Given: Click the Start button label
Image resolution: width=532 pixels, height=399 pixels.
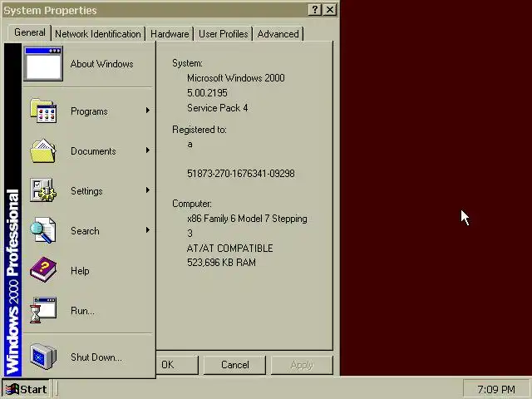Looking at the screenshot, I should 33,389.
